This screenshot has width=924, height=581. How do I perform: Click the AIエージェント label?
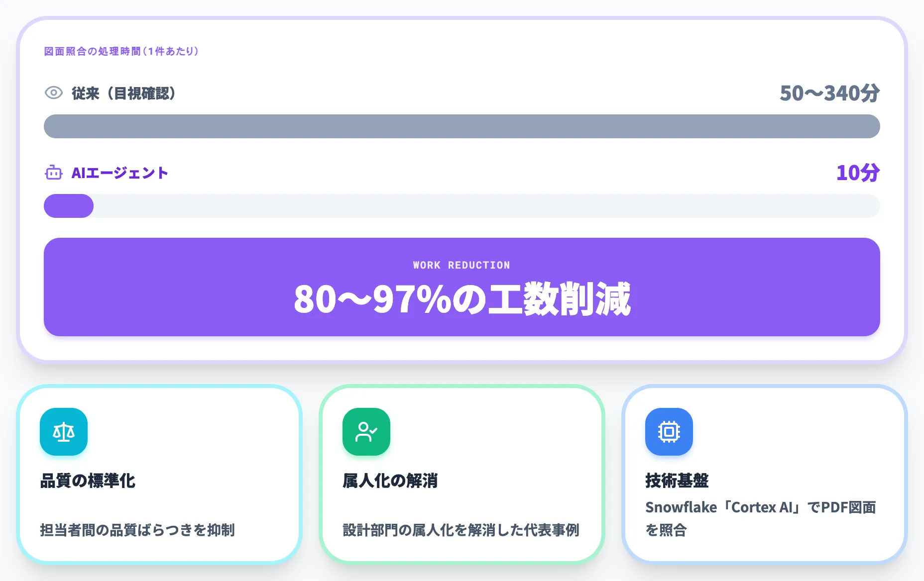(x=119, y=173)
